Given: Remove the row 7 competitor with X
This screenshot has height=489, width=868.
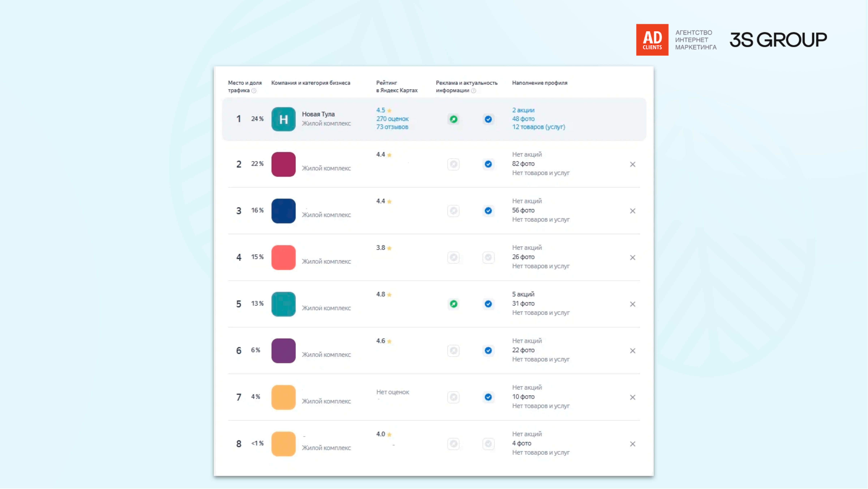Looking at the screenshot, I should tap(632, 397).
